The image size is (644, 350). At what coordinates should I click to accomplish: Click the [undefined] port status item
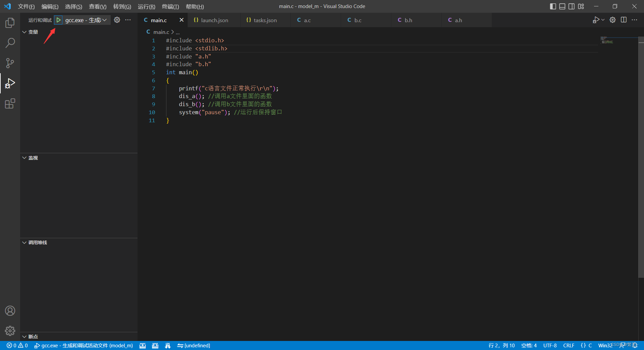pyautogui.click(x=194, y=346)
